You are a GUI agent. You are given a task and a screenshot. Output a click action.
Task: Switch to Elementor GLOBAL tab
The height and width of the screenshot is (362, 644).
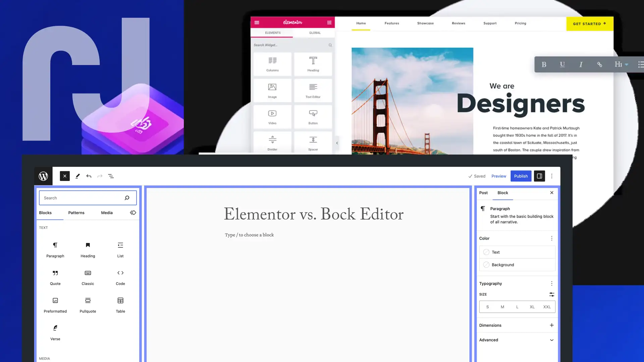(315, 33)
